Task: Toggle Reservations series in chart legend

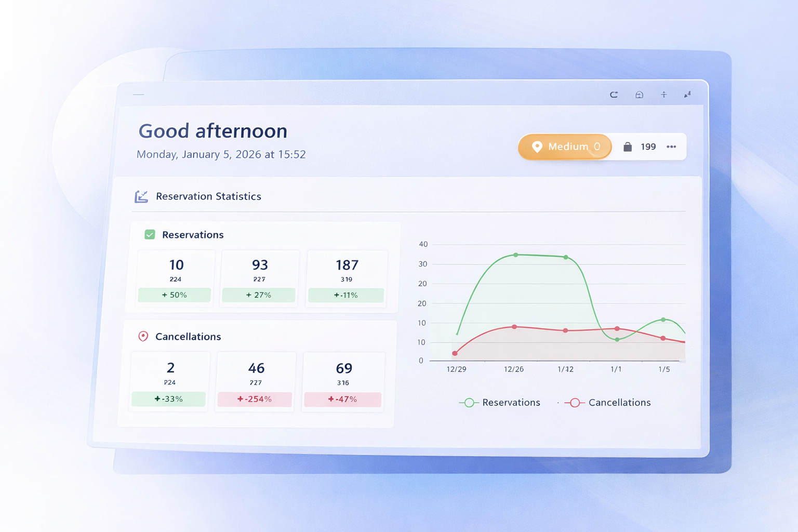Action: [x=500, y=403]
